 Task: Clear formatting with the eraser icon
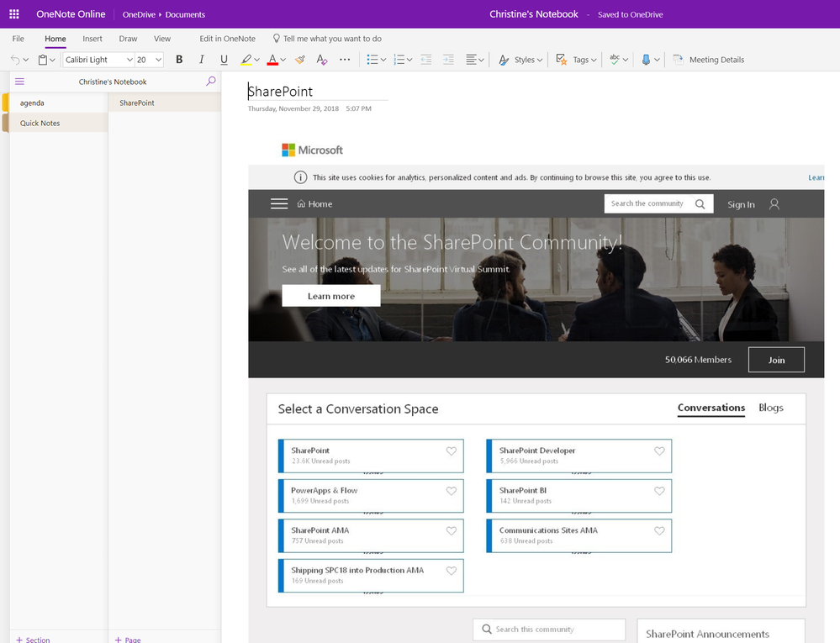[321, 60]
